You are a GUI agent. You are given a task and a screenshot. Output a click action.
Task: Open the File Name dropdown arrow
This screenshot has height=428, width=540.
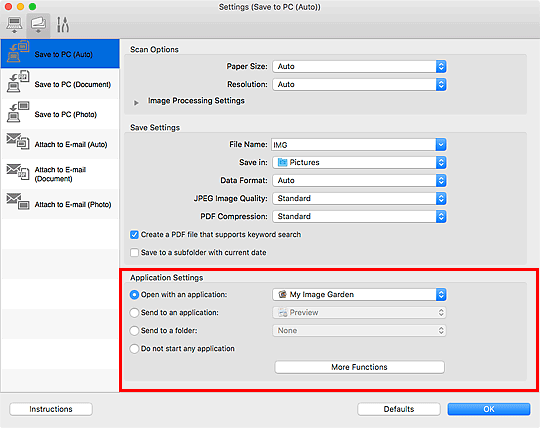click(441, 145)
